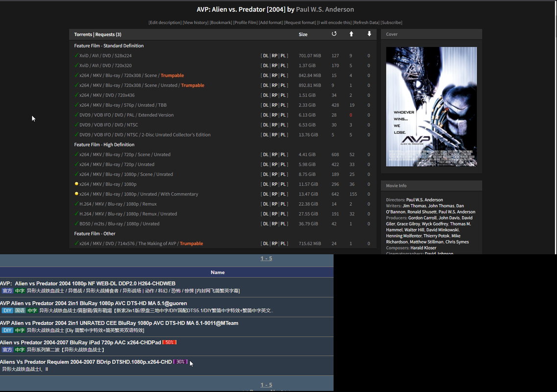Screen dimensions: 557x392
Task: Click DL for x264 576p Unrated TBB torrent
Action: [x=266, y=105]
